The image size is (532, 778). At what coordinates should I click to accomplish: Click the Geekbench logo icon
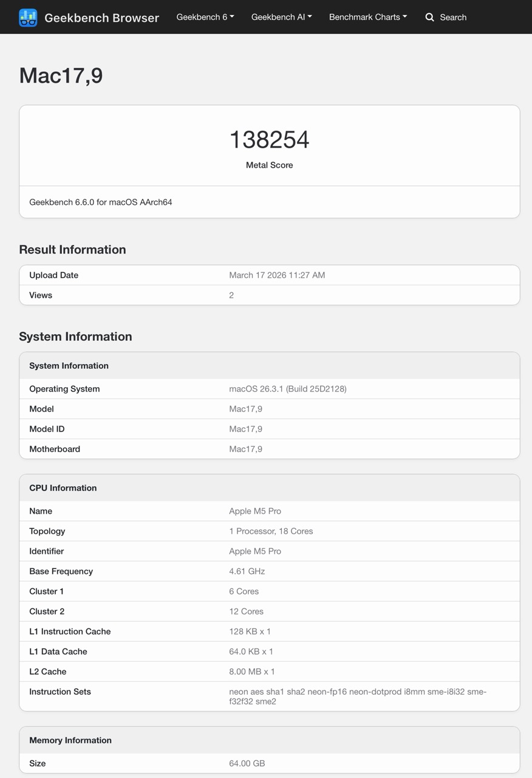(x=28, y=18)
